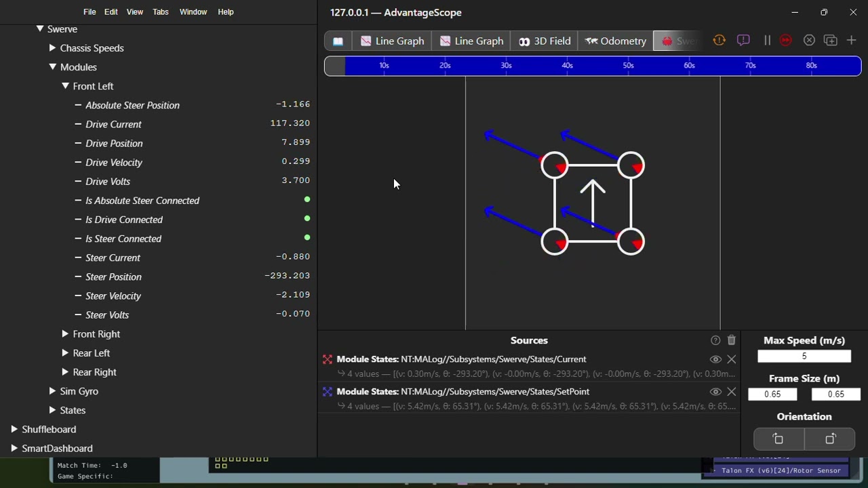Open the File menu

[x=90, y=12]
